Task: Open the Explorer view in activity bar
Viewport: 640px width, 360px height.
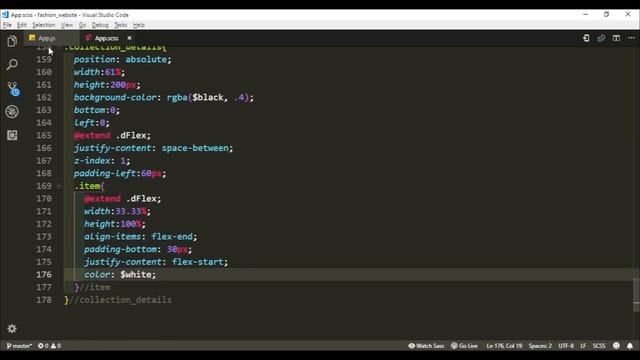Action: [x=12, y=41]
